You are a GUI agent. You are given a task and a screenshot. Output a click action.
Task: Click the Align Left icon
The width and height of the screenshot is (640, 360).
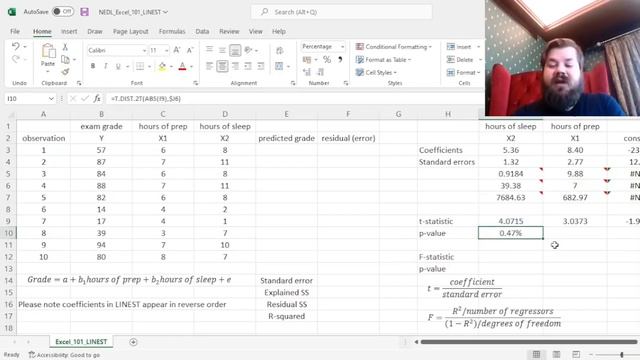click(x=209, y=66)
